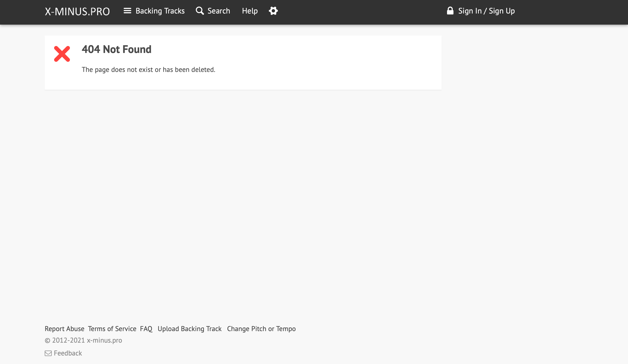The width and height of the screenshot is (628, 364).
Task: View the Terms of Service page
Action: [x=112, y=329]
